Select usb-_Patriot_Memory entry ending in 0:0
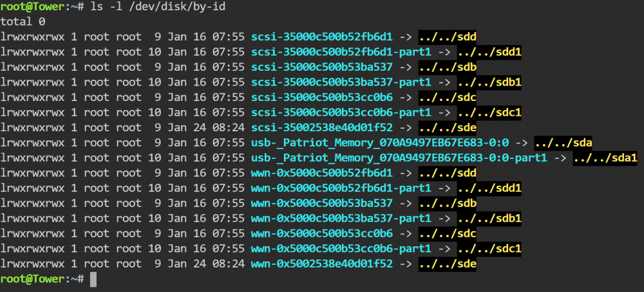This screenshot has height=292, width=644. point(379,143)
